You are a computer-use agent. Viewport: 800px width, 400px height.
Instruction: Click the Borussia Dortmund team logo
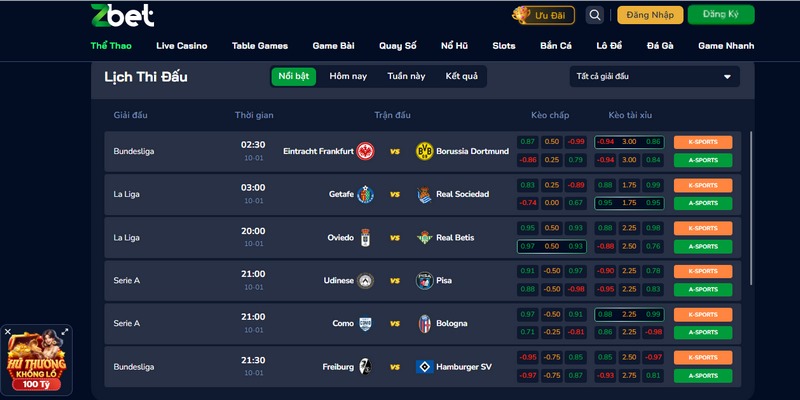(x=424, y=151)
